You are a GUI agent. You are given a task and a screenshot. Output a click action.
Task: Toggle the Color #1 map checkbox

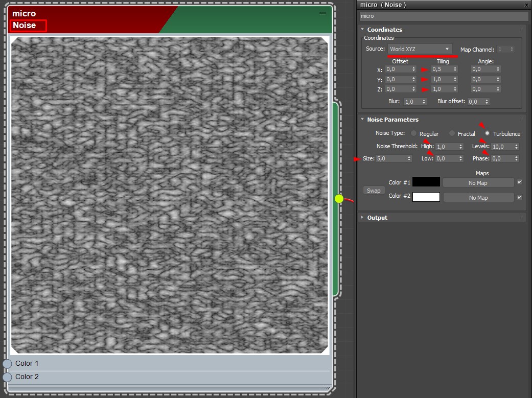tap(519, 182)
